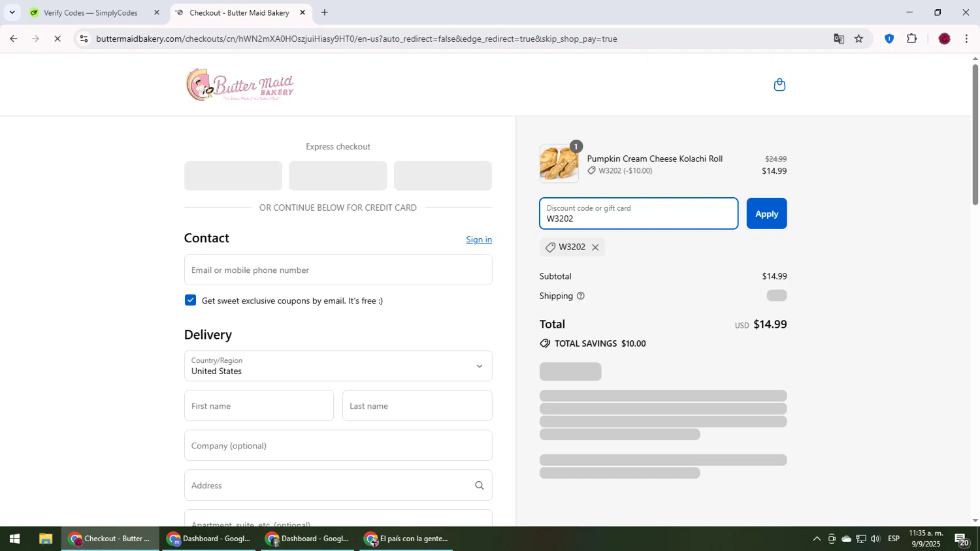Screen dimensions: 980x551
Task: Click the Pumpkin Cream Cheese Kolachi Roll thumbnail
Action: (x=559, y=163)
